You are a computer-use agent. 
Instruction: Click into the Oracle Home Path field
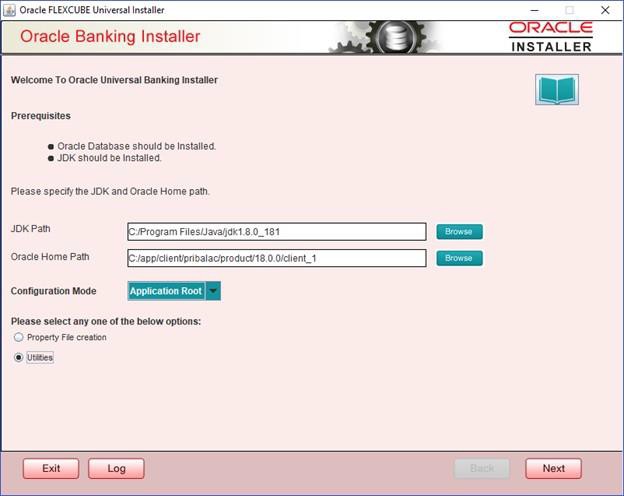click(277, 258)
